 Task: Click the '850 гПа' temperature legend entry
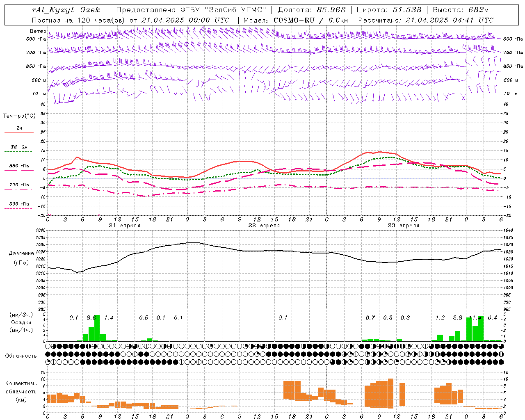point(19,166)
